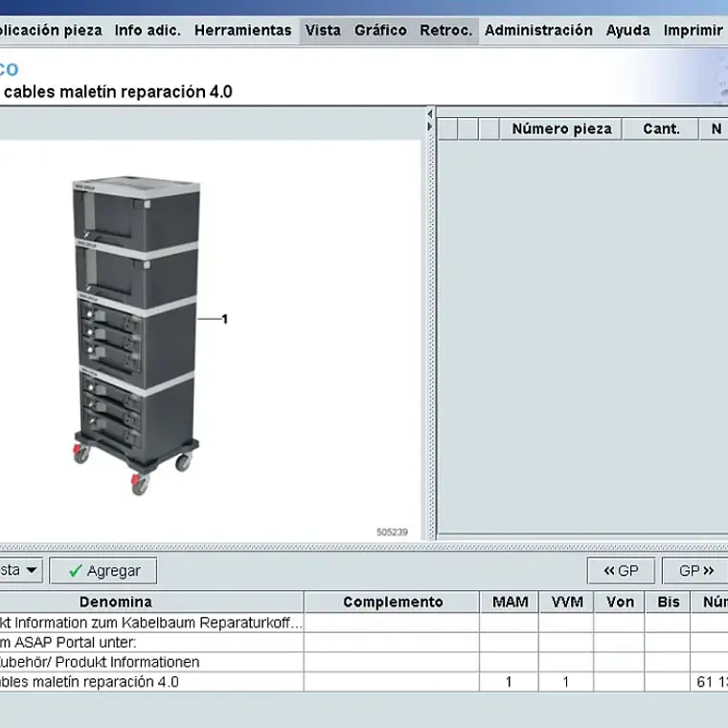
Task: Open the Administración menu
Action: coord(538,31)
